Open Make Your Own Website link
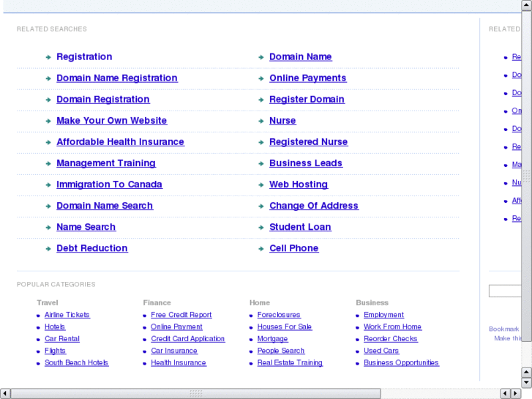Viewport: 532px width, 399px height. pos(112,121)
